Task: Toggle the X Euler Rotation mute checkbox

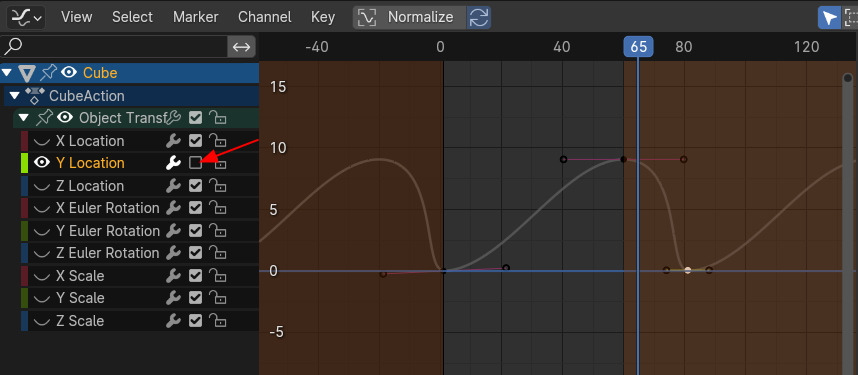Action: click(195, 208)
